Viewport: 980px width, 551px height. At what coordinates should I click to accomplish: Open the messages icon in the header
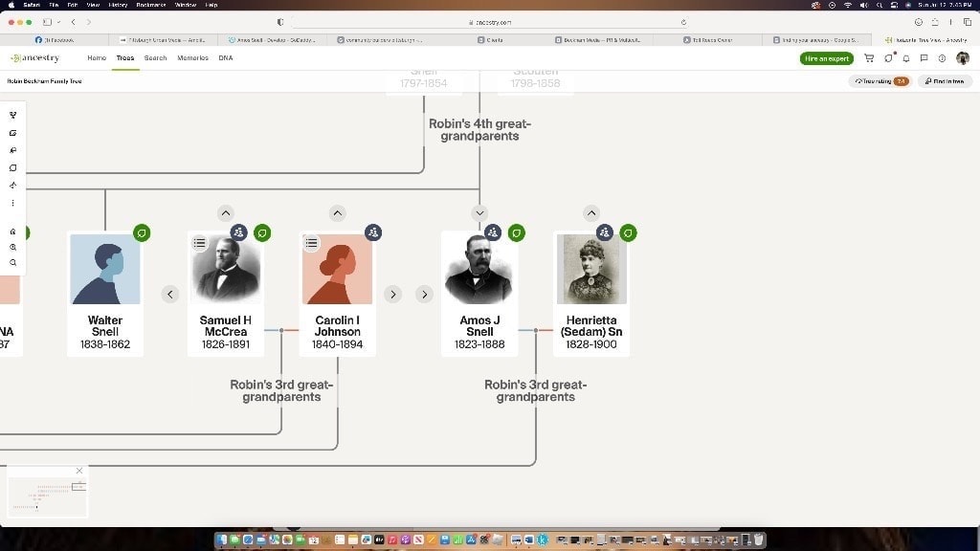click(924, 58)
